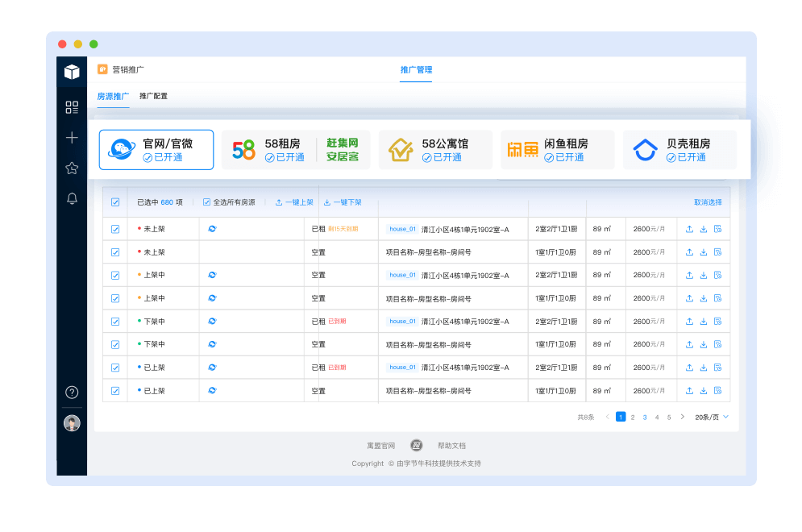Uncheck the 下架中 空置 row checkbox
The image size is (802, 532).
pos(115,344)
